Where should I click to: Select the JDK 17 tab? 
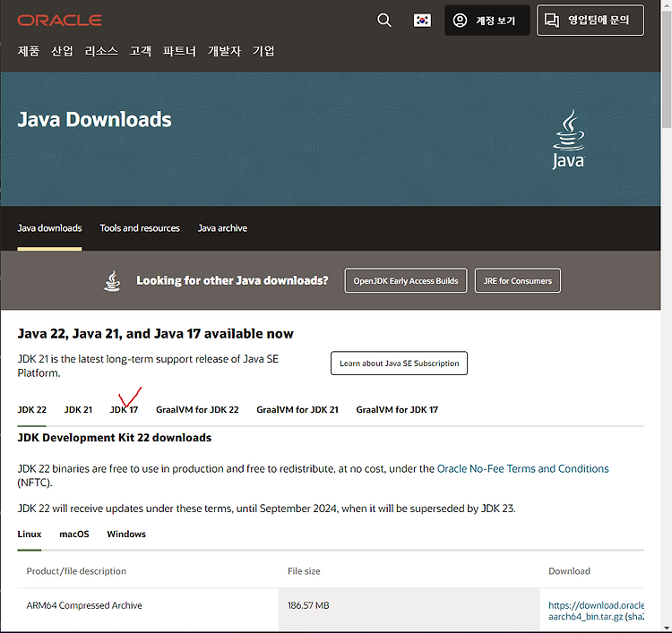(x=124, y=410)
